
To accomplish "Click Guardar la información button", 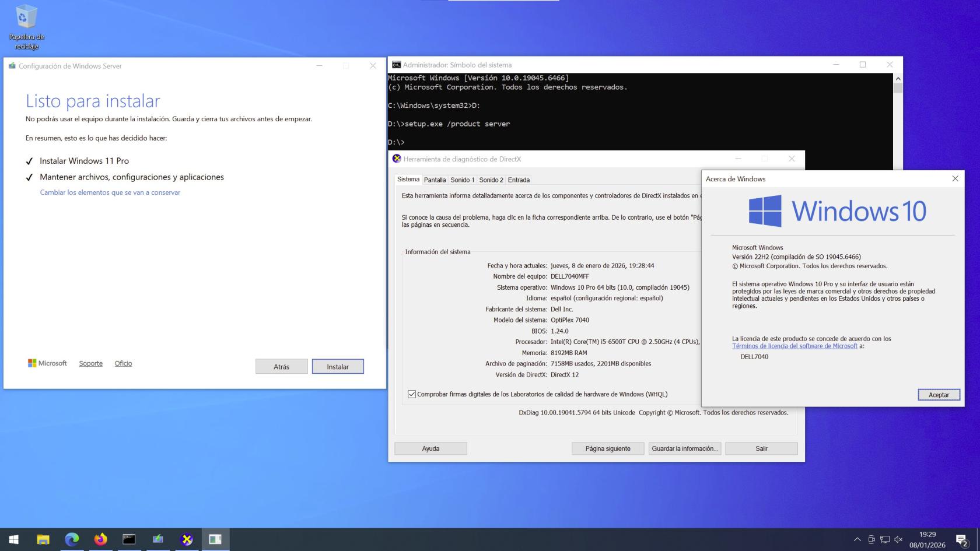I will tap(684, 448).
